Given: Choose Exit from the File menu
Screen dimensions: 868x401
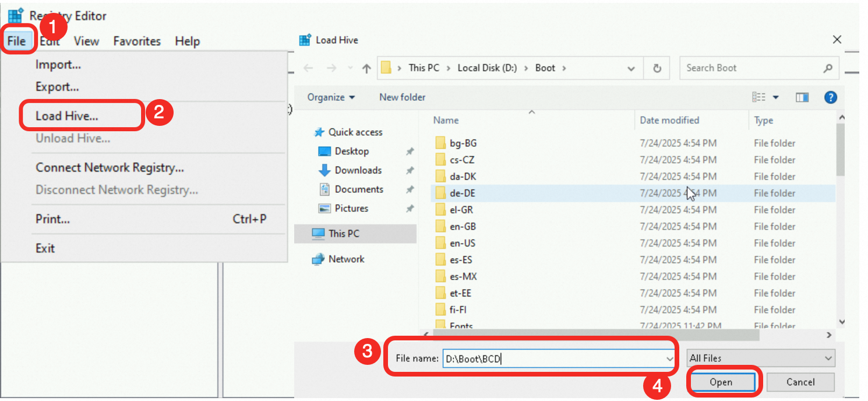Looking at the screenshot, I should [x=45, y=248].
